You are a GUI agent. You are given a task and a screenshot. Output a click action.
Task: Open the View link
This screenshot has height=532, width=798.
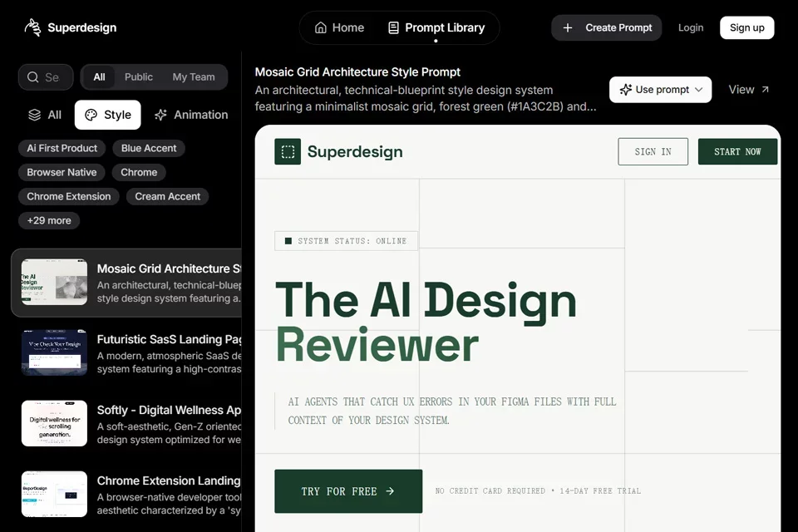tap(749, 90)
